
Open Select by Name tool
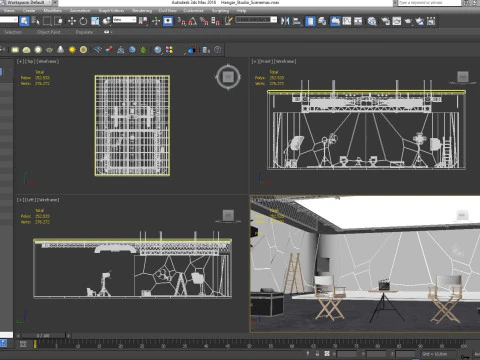click(x=36, y=21)
